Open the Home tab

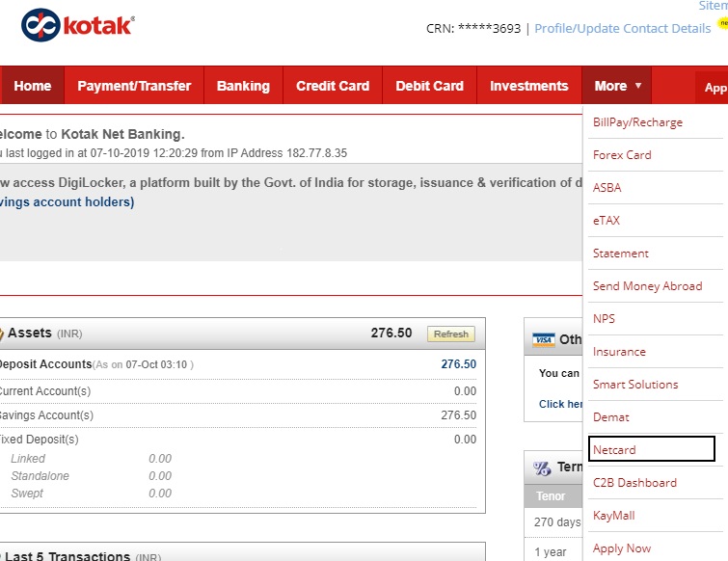33,86
